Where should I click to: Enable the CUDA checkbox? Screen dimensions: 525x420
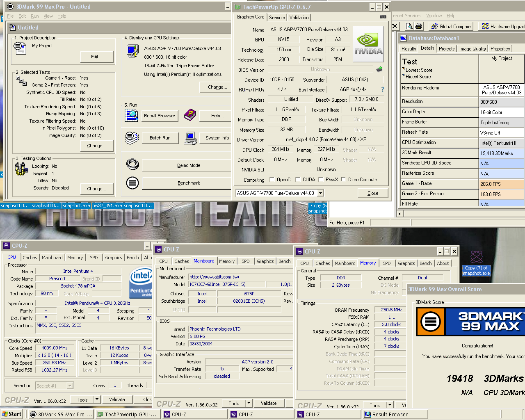pyautogui.click(x=298, y=179)
